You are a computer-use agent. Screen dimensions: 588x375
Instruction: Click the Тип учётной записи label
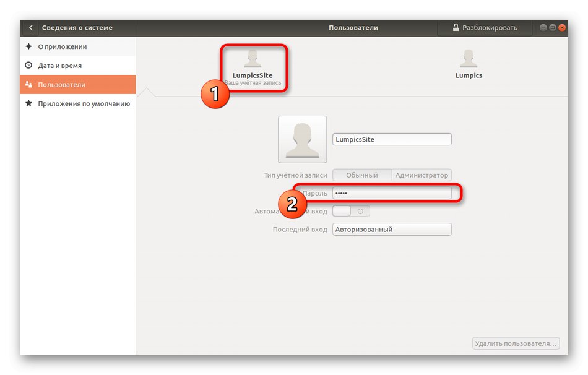pyautogui.click(x=295, y=175)
